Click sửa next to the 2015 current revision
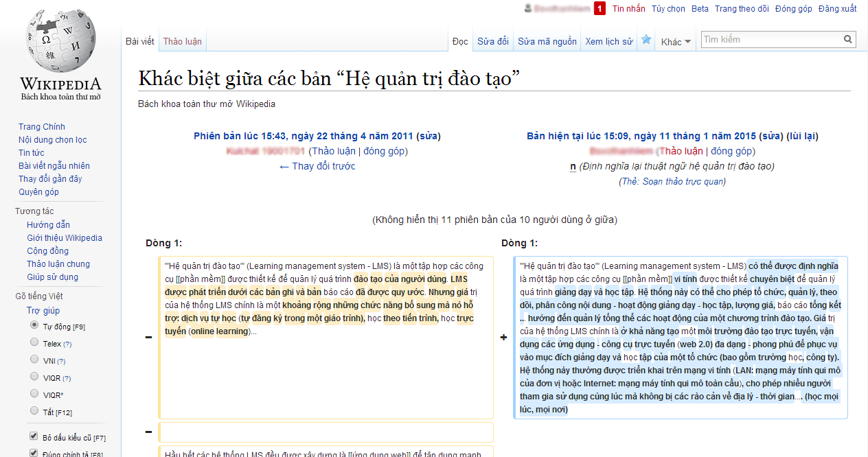The image size is (868, 457). (x=771, y=136)
